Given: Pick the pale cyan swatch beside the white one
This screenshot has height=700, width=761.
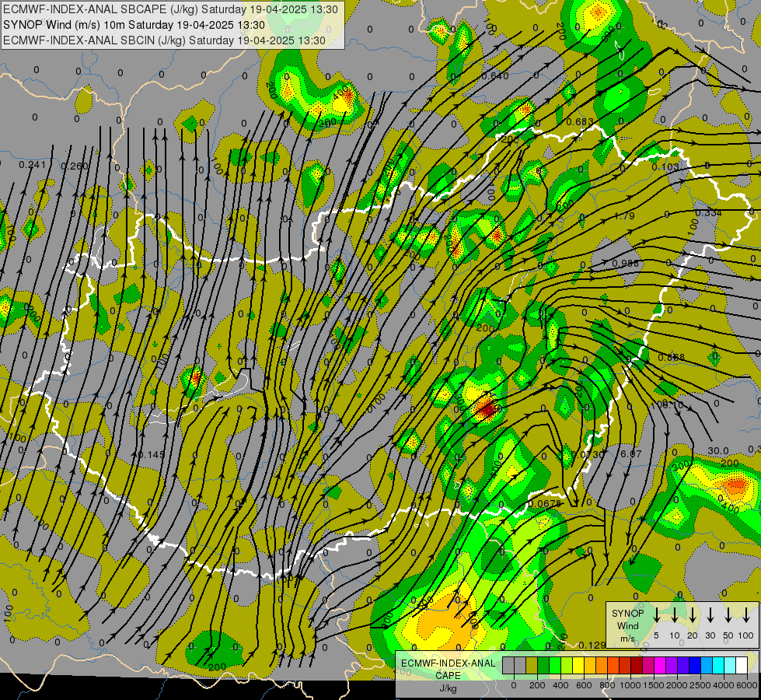Looking at the screenshot, I should pyautogui.click(x=729, y=665).
